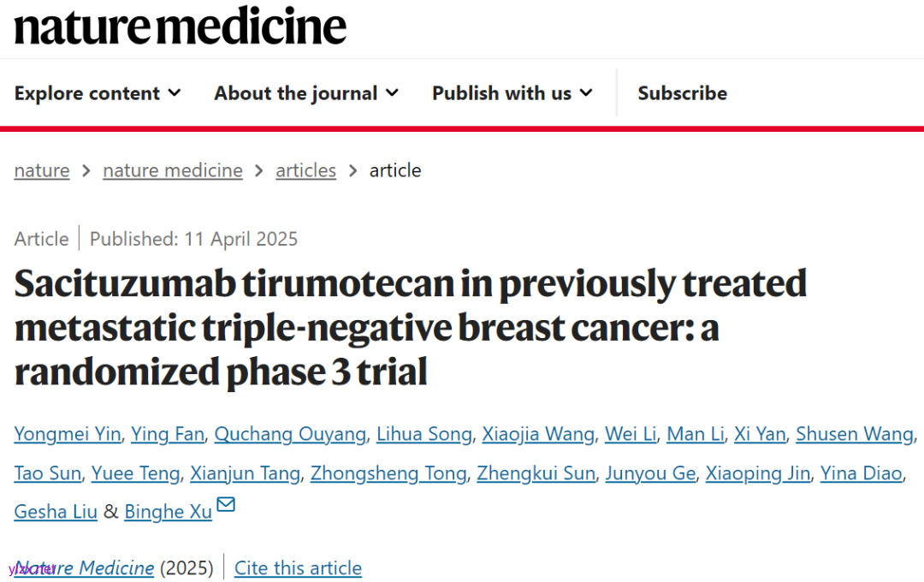
Task: Select author Shusen Wang link
Action: point(854,435)
